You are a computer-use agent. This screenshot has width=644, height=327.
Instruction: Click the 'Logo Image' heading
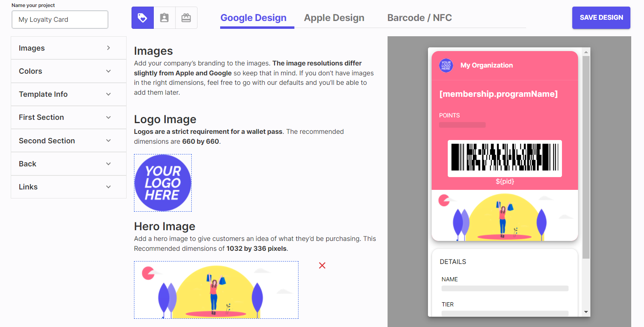[x=165, y=119]
